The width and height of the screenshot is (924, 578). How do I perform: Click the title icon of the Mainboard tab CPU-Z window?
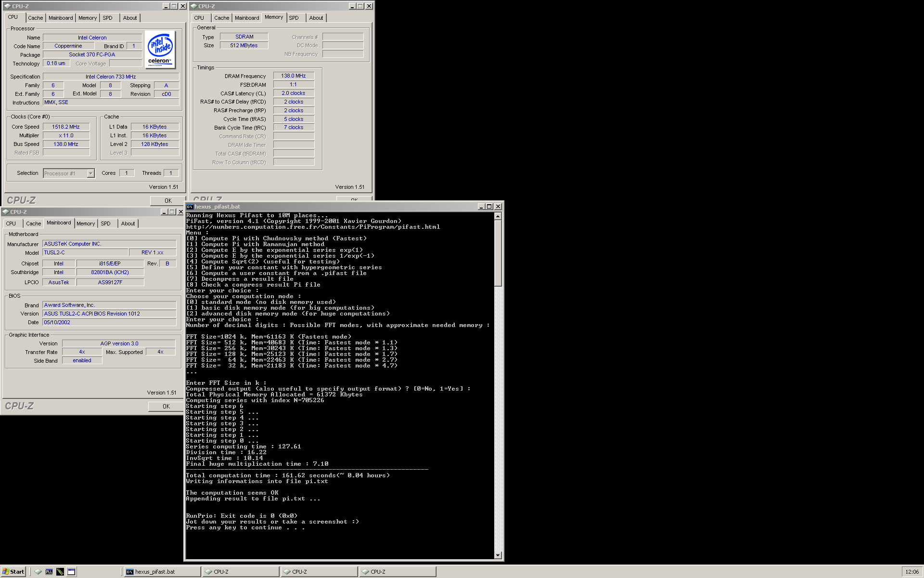5,212
